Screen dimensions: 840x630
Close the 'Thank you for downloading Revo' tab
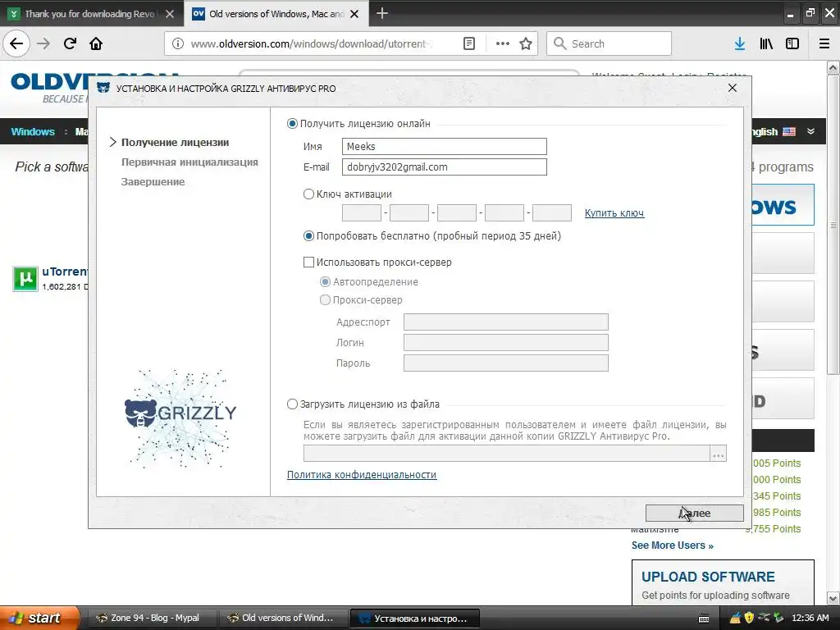170,14
